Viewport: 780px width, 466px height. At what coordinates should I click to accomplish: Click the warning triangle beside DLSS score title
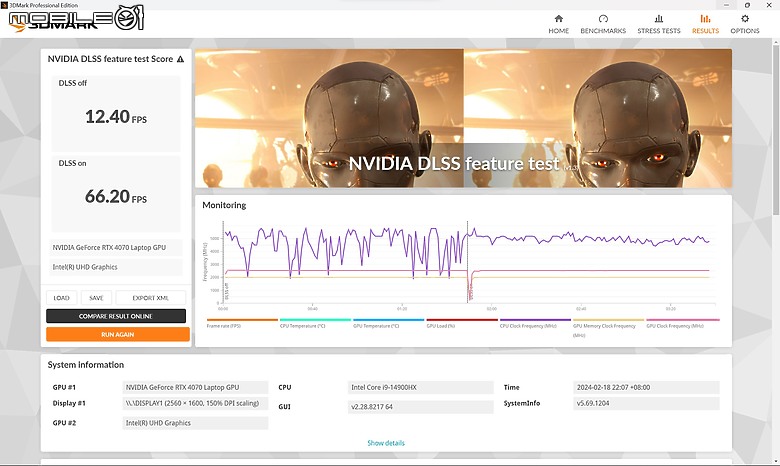180,59
